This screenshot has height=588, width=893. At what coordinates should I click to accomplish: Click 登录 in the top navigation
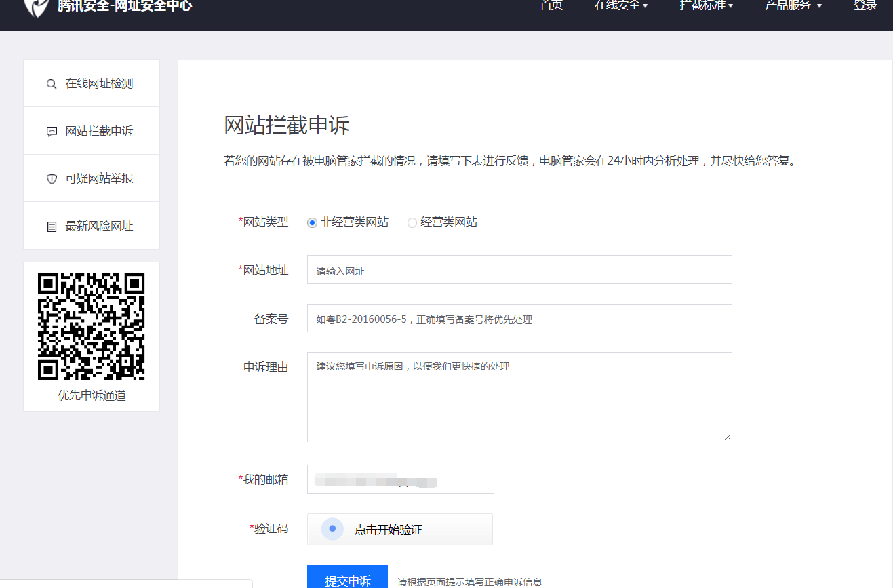pos(866,5)
